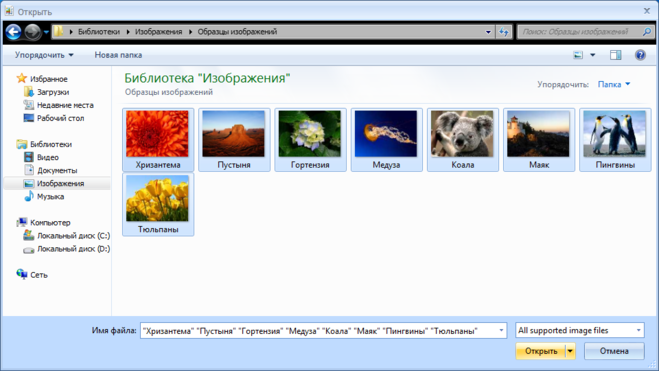Viewport: 659px width, 371px height.
Task: Expand the file name history dropdown
Action: pos(501,331)
